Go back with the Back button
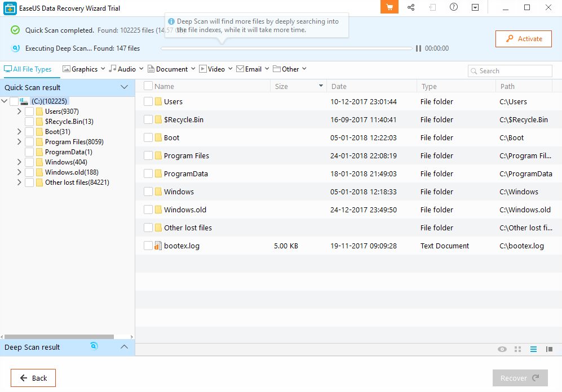Screen dimensions: 562x392 [x=33, y=378]
